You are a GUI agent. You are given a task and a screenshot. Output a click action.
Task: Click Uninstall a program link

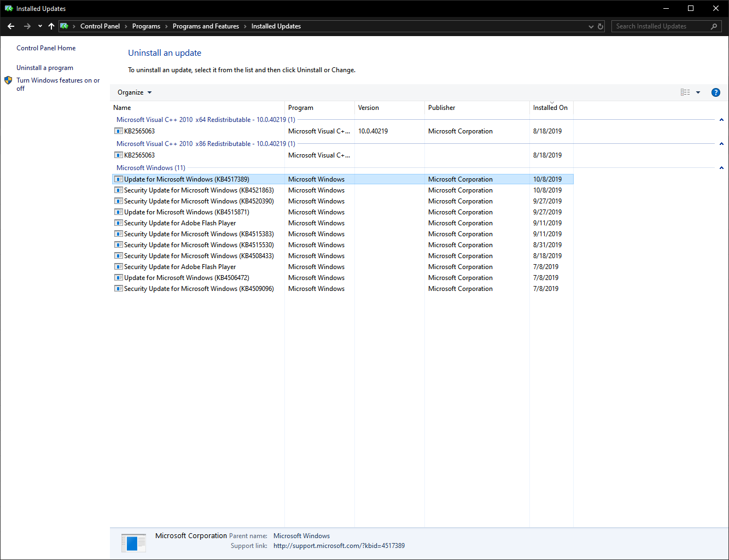[x=44, y=68]
